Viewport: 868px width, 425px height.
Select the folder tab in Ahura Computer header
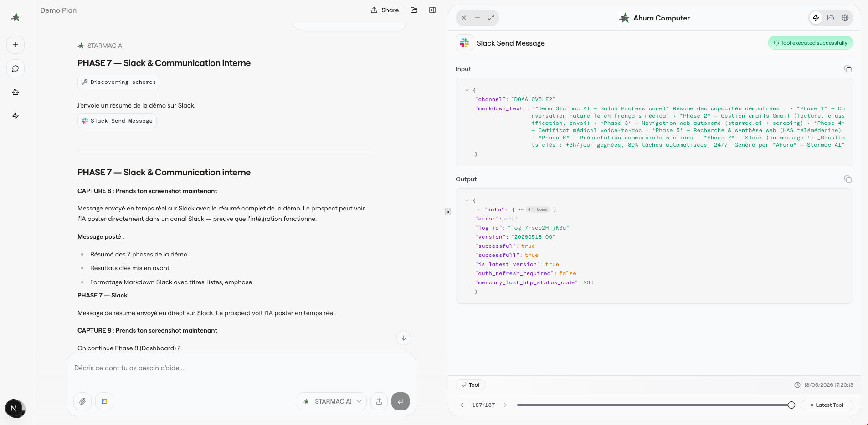831,18
